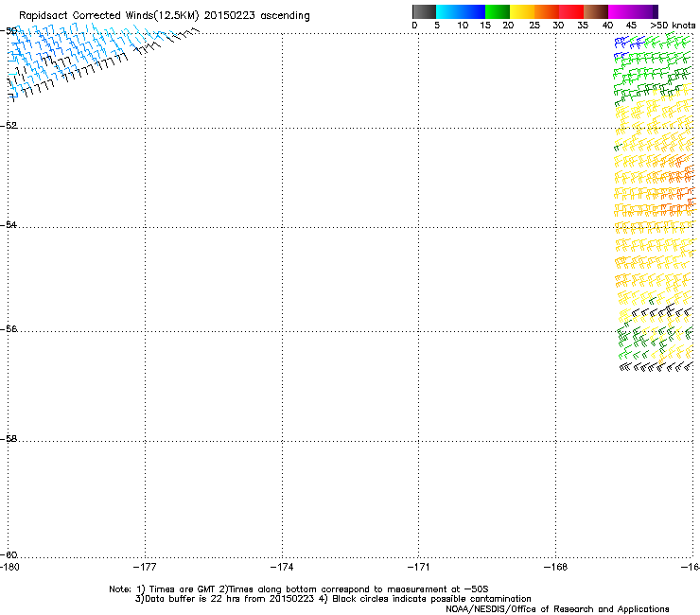Click the legend label '10'

(463, 26)
